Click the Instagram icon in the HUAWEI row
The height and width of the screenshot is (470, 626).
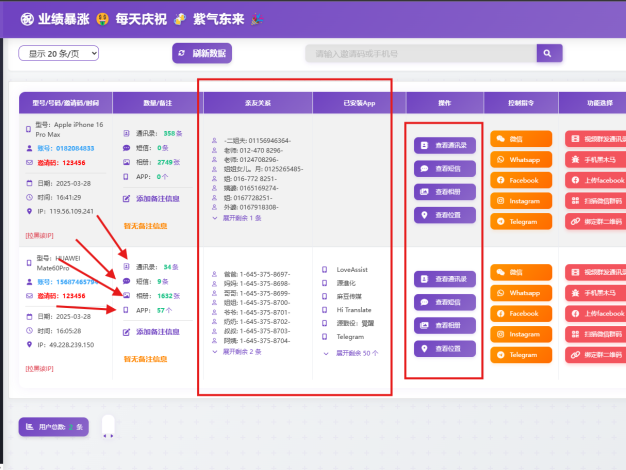click(500, 334)
